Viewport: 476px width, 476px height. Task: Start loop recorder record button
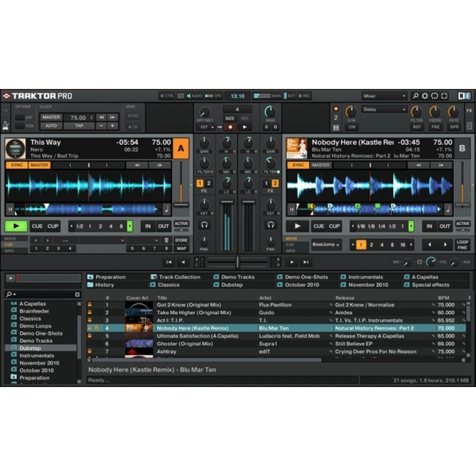(230, 127)
